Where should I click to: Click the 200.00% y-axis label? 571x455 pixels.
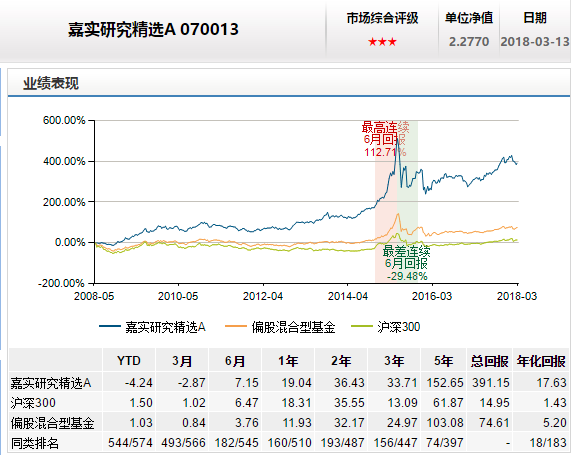tap(64, 202)
